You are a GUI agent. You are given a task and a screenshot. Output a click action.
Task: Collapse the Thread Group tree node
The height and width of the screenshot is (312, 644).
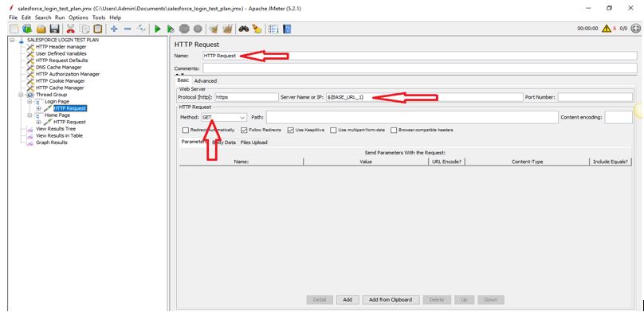click(x=21, y=95)
